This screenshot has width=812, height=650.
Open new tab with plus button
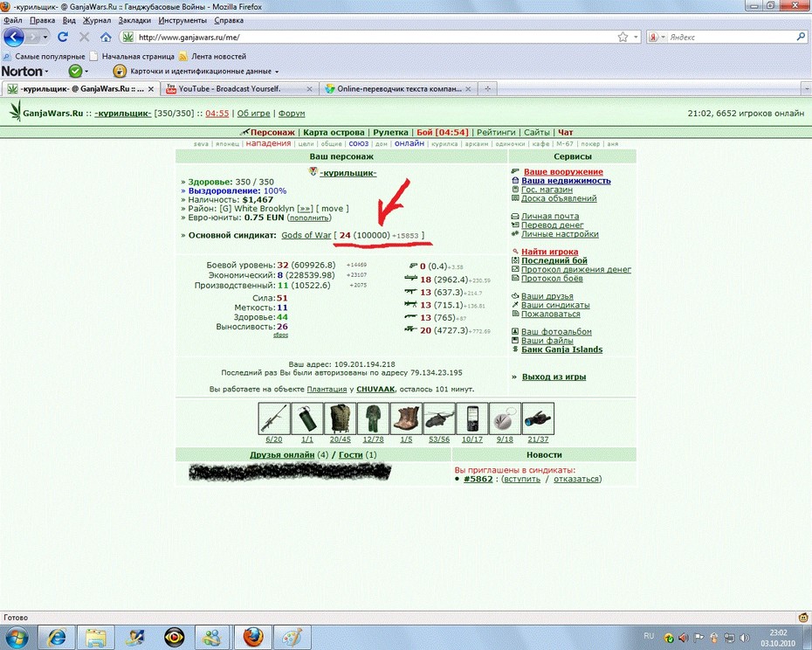click(x=487, y=88)
